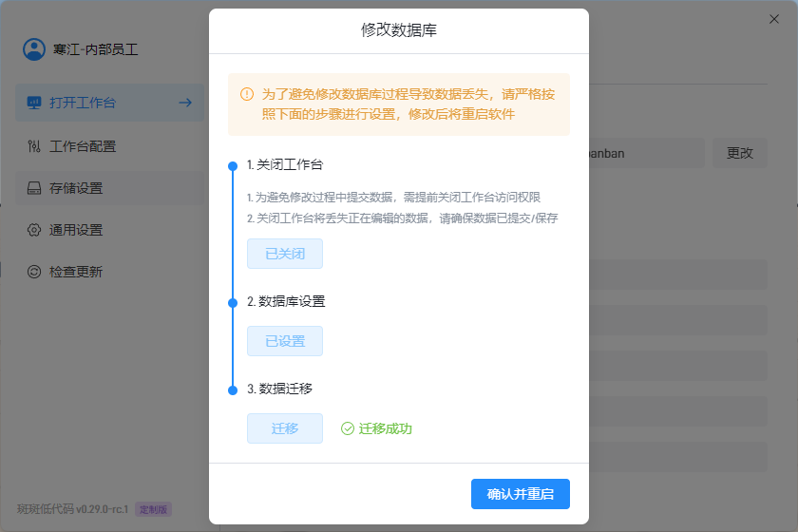
Task: Click the 数据库设置 step marker dot
Action: point(232,302)
